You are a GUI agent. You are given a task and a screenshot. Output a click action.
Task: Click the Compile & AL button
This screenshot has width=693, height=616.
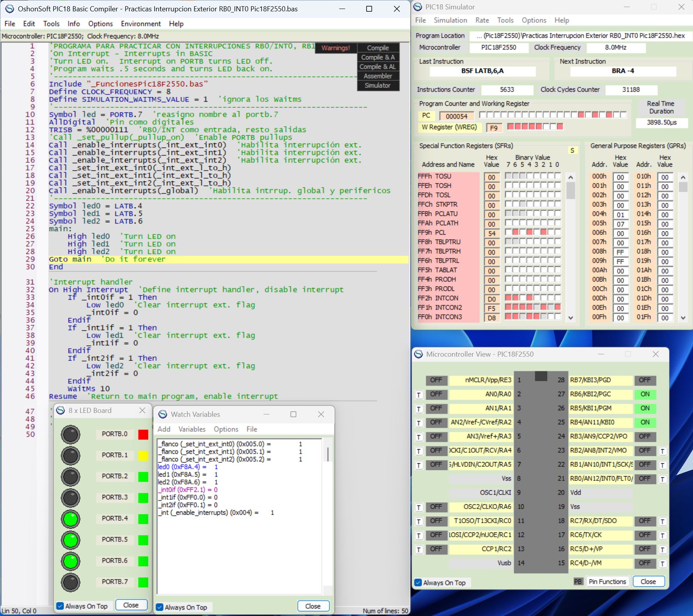point(378,67)
